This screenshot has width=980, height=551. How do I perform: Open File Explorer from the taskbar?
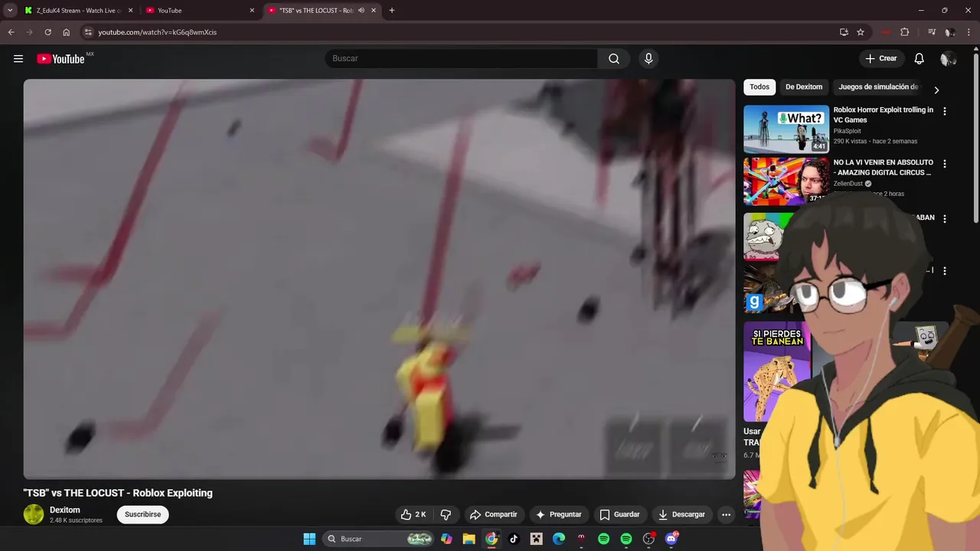click(x=469, y=539)
